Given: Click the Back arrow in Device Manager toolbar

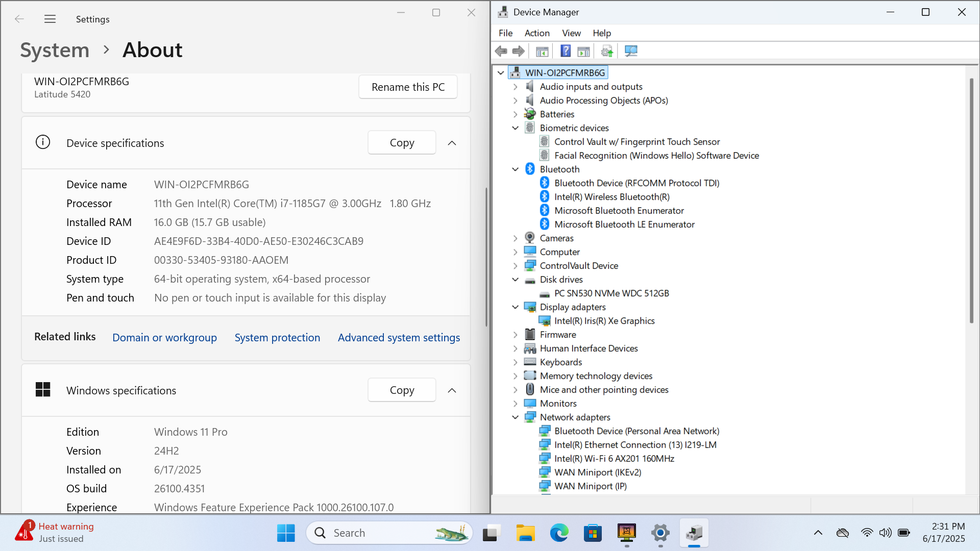Looking at the screenshot, I should click(501, 51).
